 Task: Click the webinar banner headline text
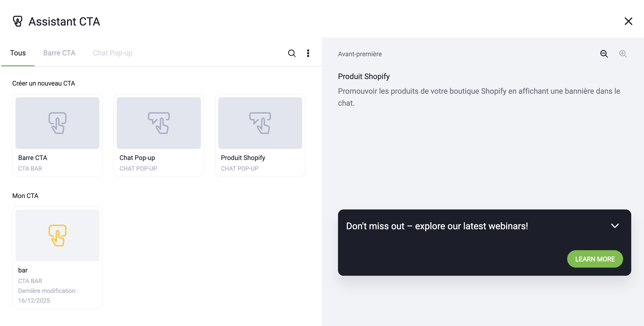[437, 226]
